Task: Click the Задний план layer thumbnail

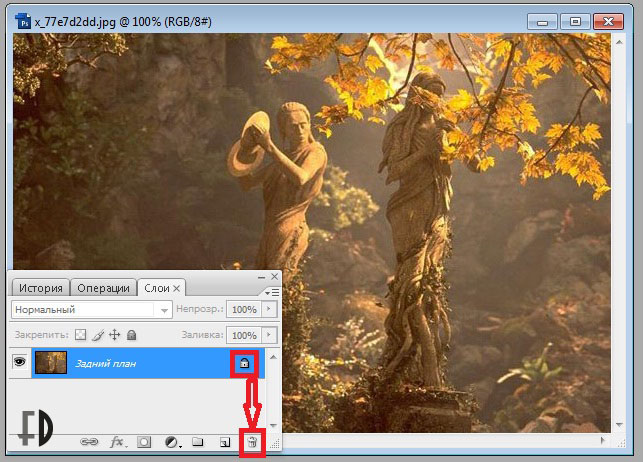Action: click(x=50, y=363)
